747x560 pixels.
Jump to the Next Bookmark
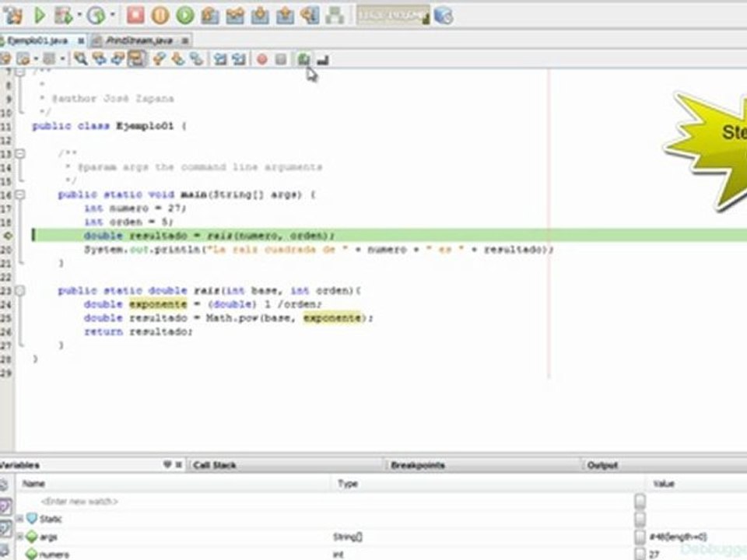click(x=177, y=59)
